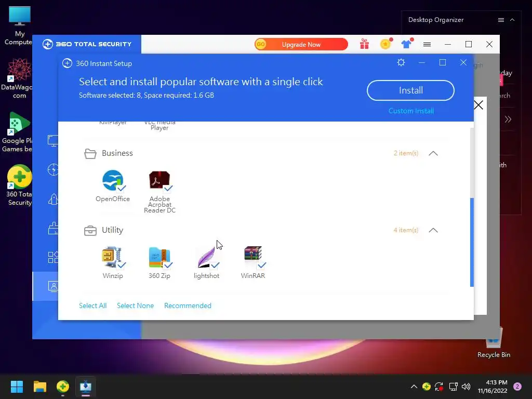The height and width of the screenshot is (399, 532).
Task: Open the monitor icon in 360 sidebar
Action: click(53, 140)
